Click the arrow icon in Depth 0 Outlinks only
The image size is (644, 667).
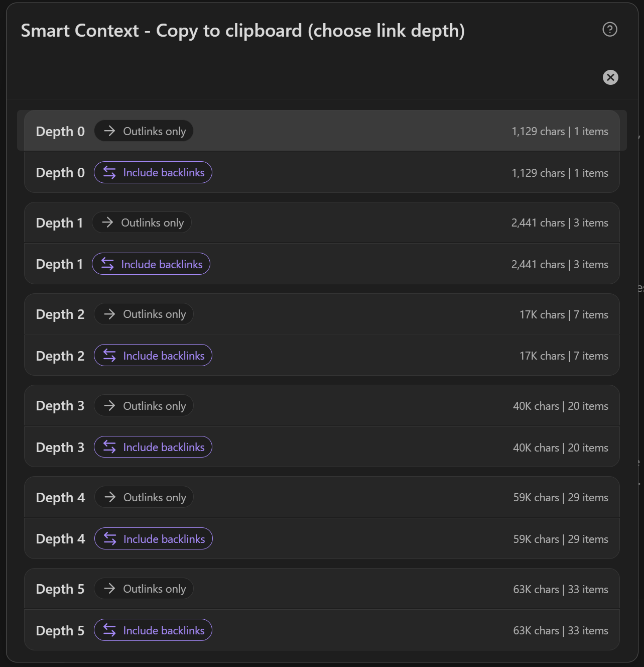click(x=109, y=131)
